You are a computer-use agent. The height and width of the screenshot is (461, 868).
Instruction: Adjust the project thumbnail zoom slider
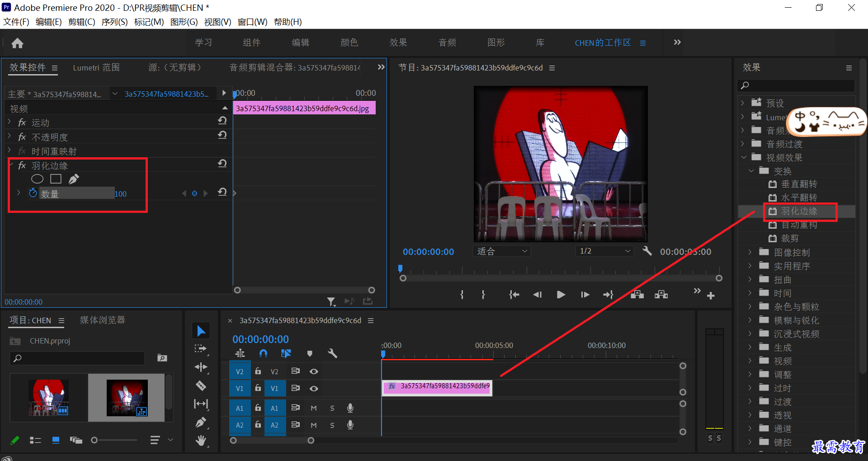click(94, 440)
